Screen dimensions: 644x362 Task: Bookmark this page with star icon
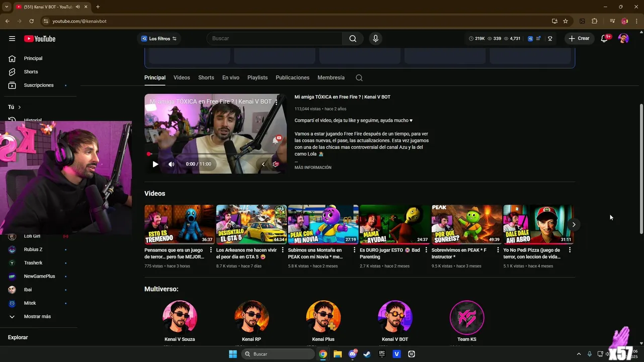[566, 21]
